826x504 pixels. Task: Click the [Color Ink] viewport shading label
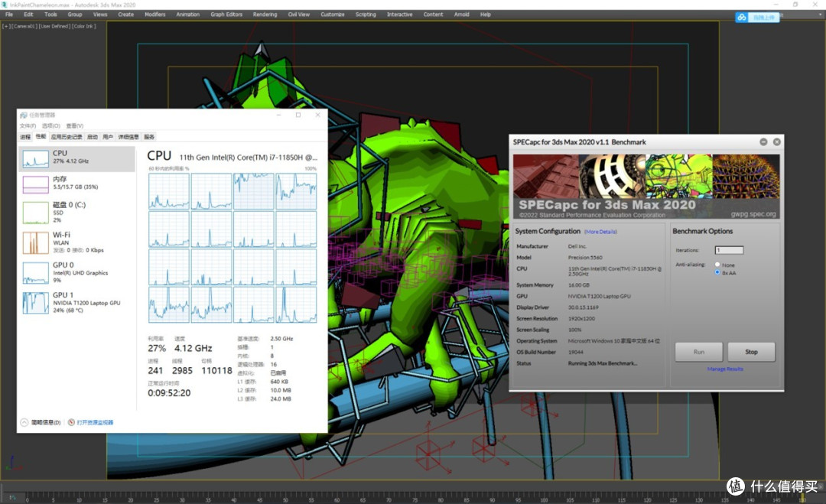tap(84, 26)
